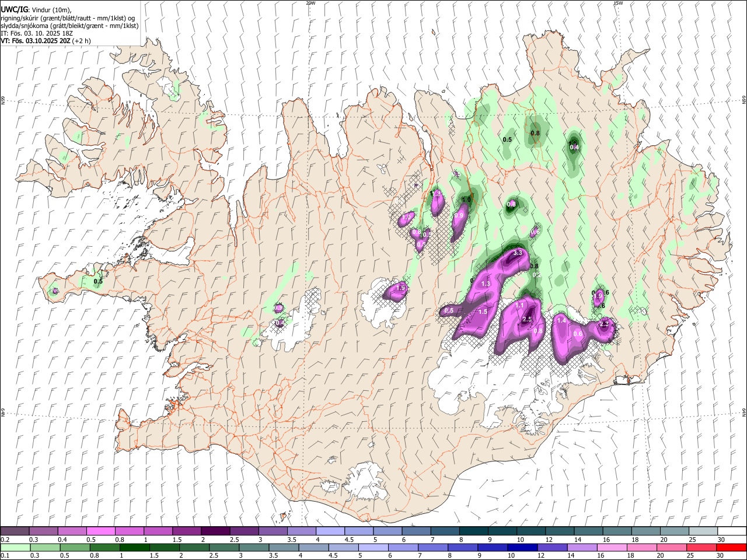This screenshot has width=747, height=560.
Task: Click the '15W' longitude label
Action: point(618,3)
